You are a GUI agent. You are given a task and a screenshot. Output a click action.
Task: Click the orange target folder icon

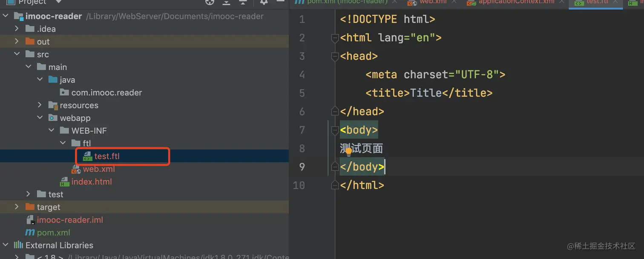point(30,207)
